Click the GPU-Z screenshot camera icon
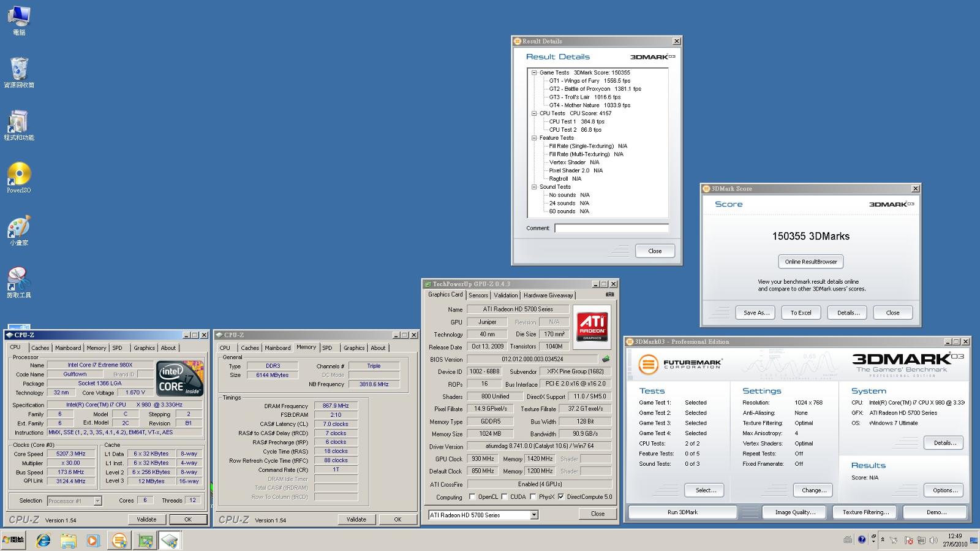Image resolution: width=980 pixels, height=551 pixels. 609,294
